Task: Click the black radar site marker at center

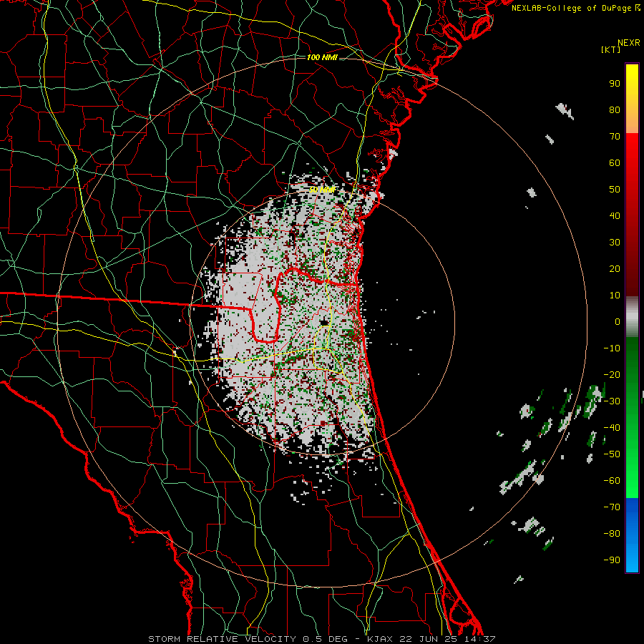Action: (x=324, y=322)
